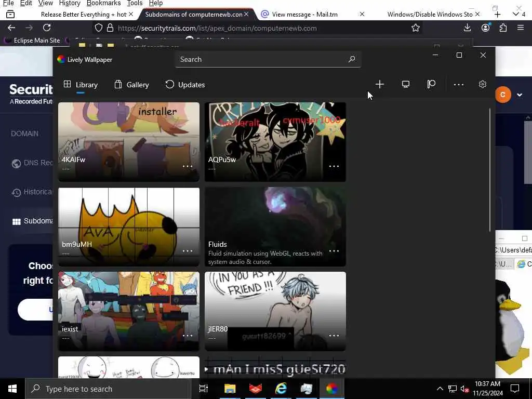Open the notification center icon
The width and height of the screenshot is (532, 399).
(515, 389)
